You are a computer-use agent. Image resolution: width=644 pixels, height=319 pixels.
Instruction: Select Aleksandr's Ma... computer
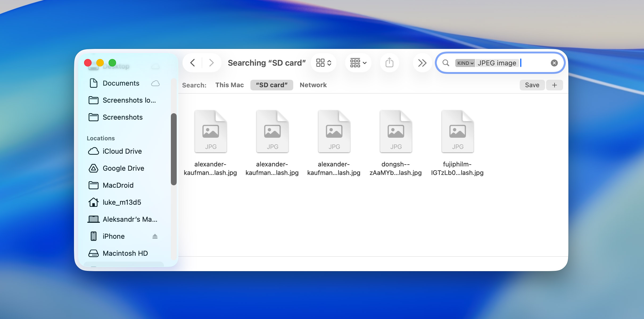124,219
